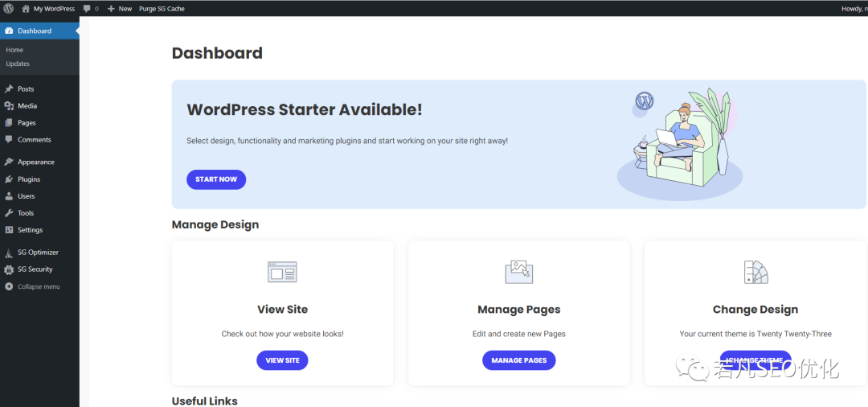Image resolution: width=868 pixels, height=407 pixels.
Task: Collapse the admin sidebar menu
Action: click(x=40, y=287)
